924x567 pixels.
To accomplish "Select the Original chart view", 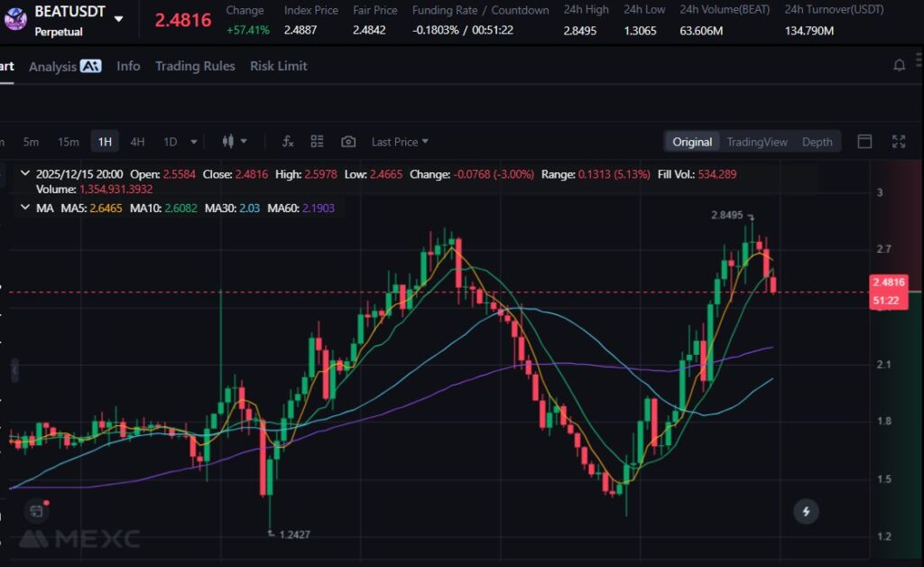I will [x=692, y=142].
